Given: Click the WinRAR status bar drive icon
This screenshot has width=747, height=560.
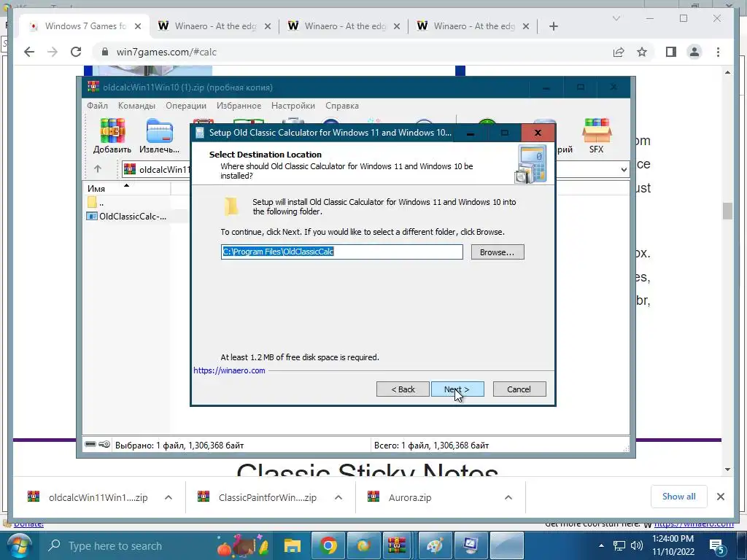Looking at the screenshot, I should pos(90,444).
